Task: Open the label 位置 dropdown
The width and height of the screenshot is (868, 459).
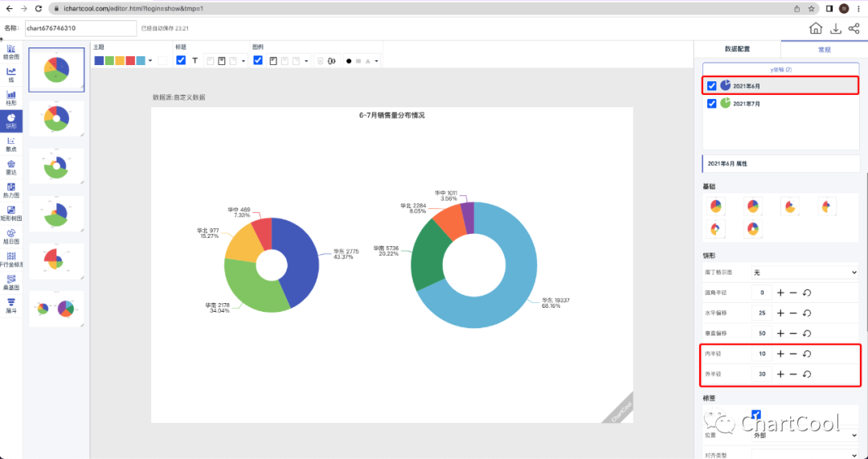Action: 805,435
